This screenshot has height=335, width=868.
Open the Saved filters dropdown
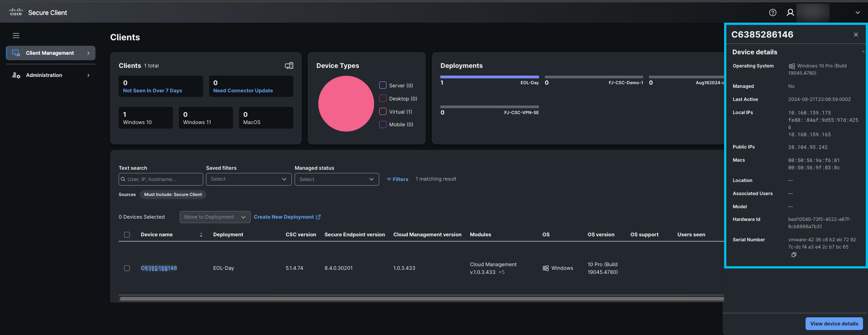[248, 179]
